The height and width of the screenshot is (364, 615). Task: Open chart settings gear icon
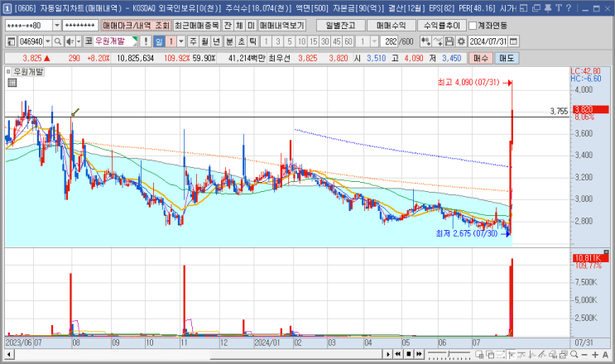click(461, 41)
